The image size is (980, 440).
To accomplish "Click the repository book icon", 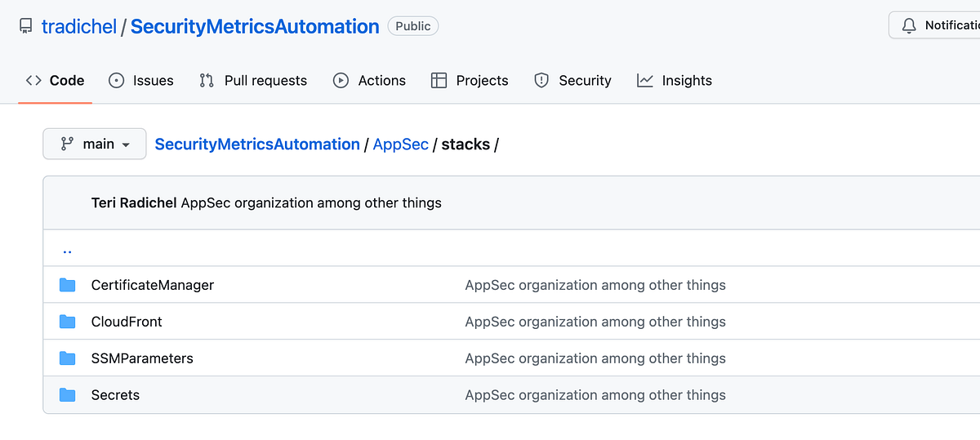I will (26, 26).
